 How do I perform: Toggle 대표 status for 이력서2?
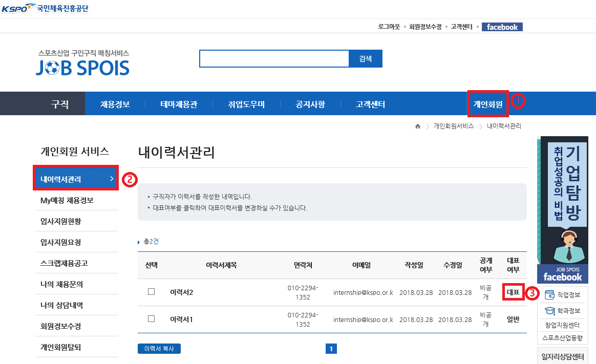(513, 292)
